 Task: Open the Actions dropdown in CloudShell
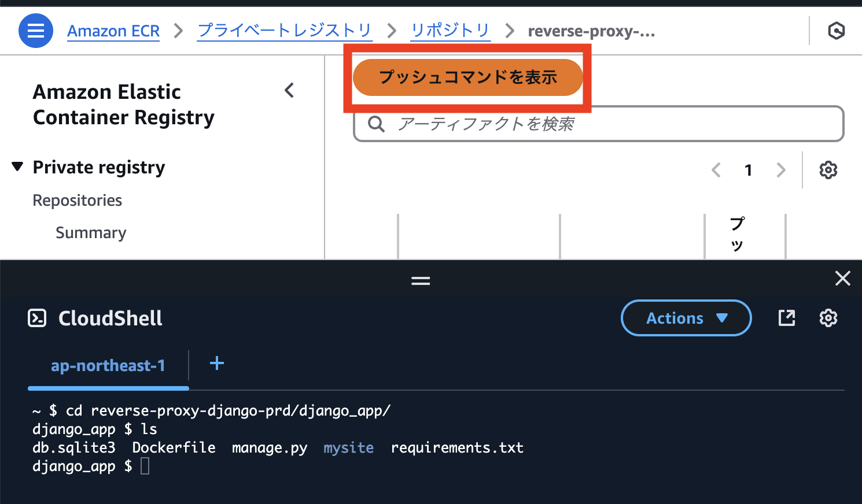pos(686,318)
